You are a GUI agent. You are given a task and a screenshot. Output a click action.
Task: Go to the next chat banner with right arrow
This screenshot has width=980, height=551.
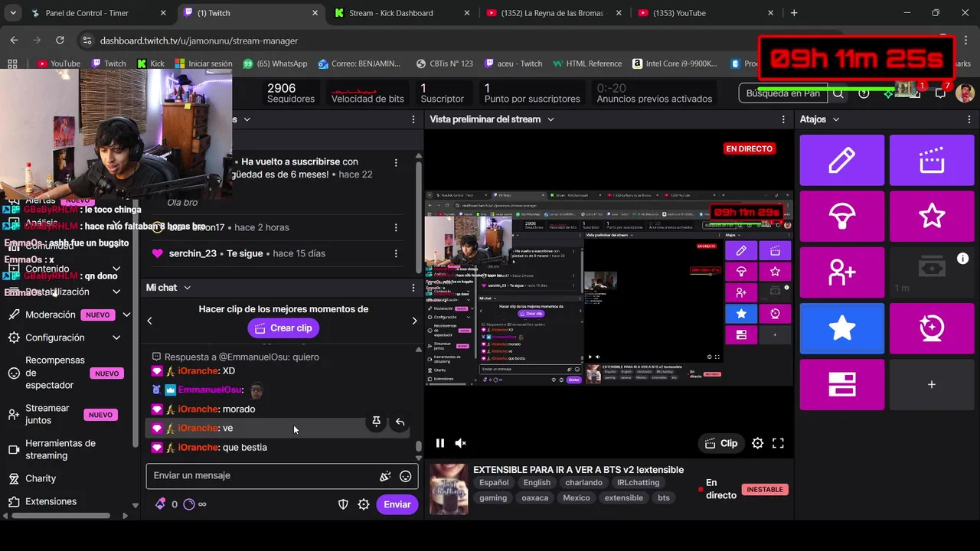pos(414,321)
